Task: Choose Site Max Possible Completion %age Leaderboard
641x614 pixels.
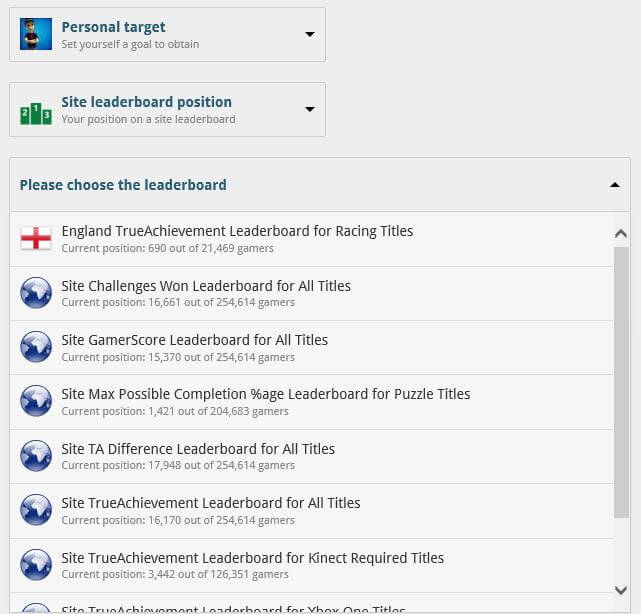Action: 312,402
